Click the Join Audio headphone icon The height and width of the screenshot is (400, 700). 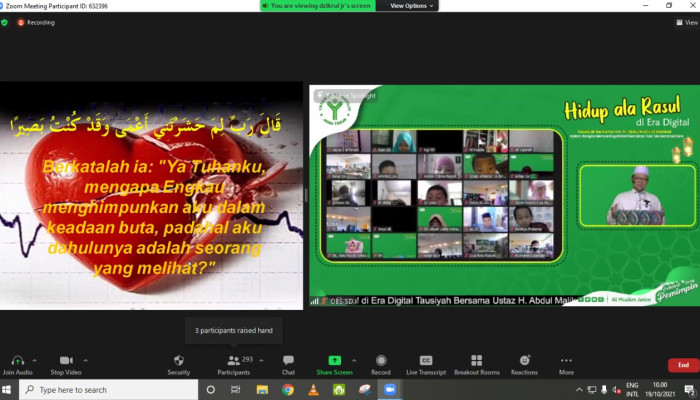(x=17, y=361)
